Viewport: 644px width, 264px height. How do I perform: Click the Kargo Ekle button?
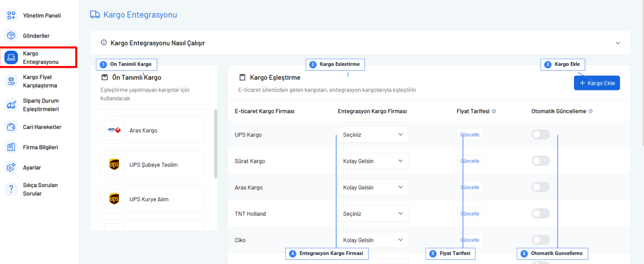[x=597, y=83]
